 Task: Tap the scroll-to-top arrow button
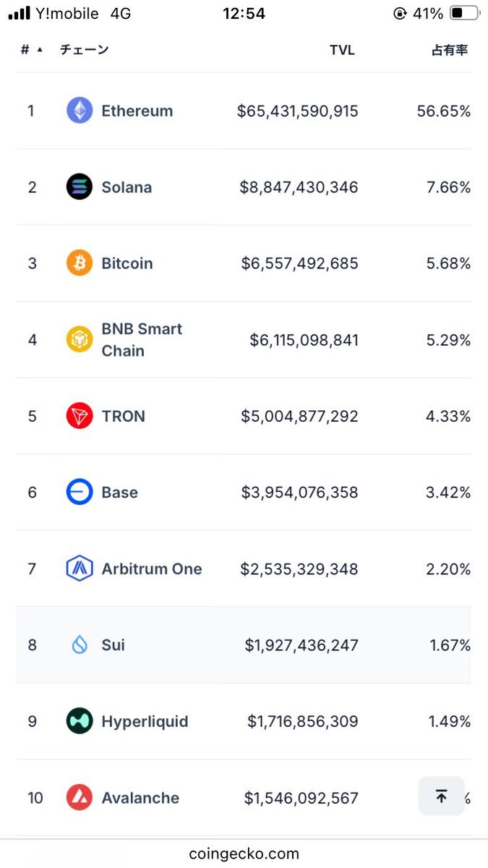pos(442,796)
